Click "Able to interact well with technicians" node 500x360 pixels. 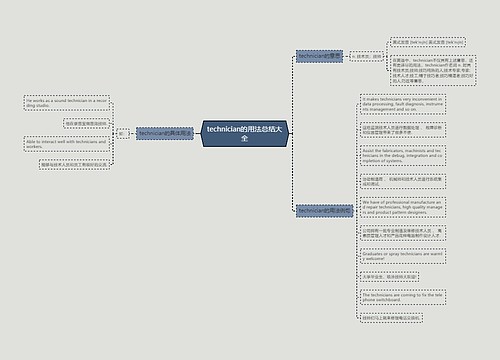point(67,144)
